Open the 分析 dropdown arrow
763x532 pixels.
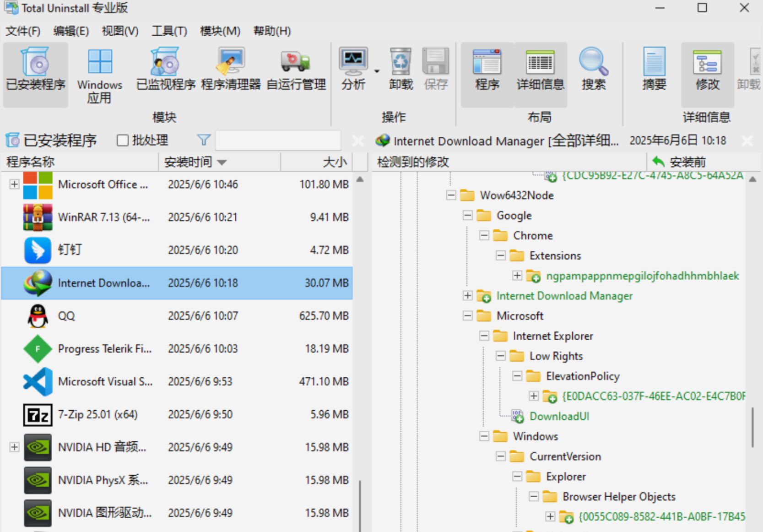(377, 71)
